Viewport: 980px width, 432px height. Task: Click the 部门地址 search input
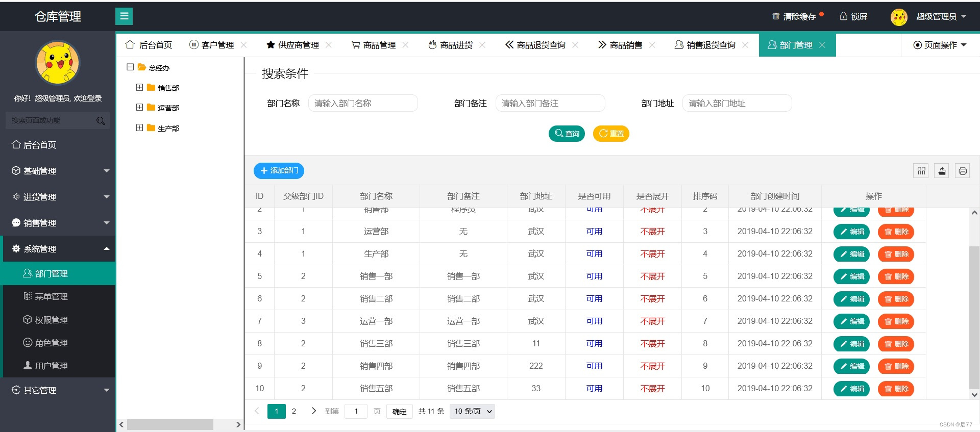(x=737, y=103)
